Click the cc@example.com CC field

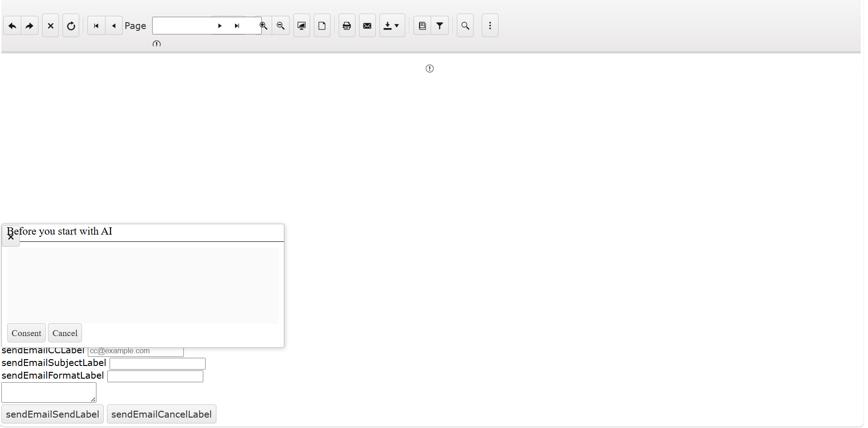(136, 351)
